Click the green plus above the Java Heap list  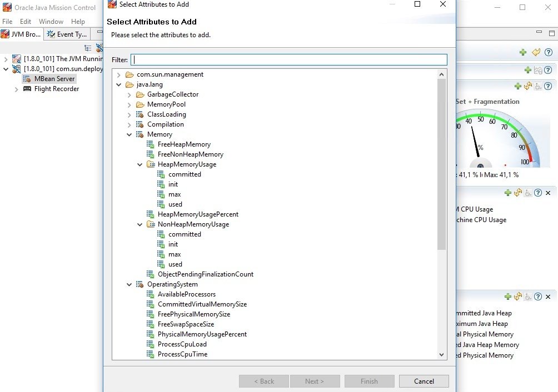pos(508,296)
